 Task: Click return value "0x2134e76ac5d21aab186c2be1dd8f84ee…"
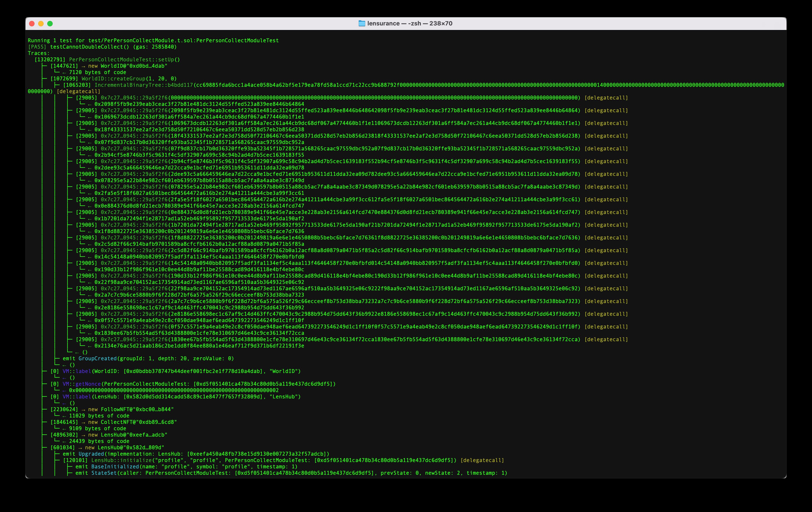pos(199,346)
